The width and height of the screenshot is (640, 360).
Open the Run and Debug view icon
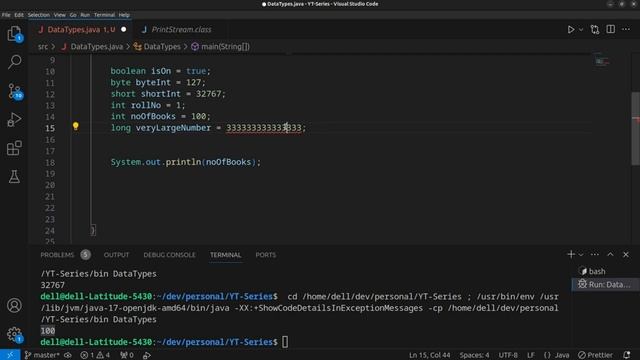pos(14,120)
